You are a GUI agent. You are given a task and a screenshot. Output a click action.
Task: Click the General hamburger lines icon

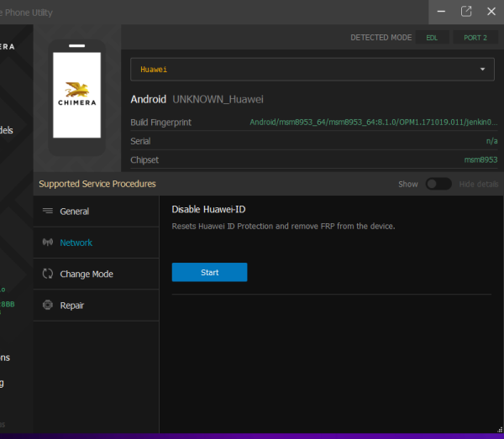point(48,211)
